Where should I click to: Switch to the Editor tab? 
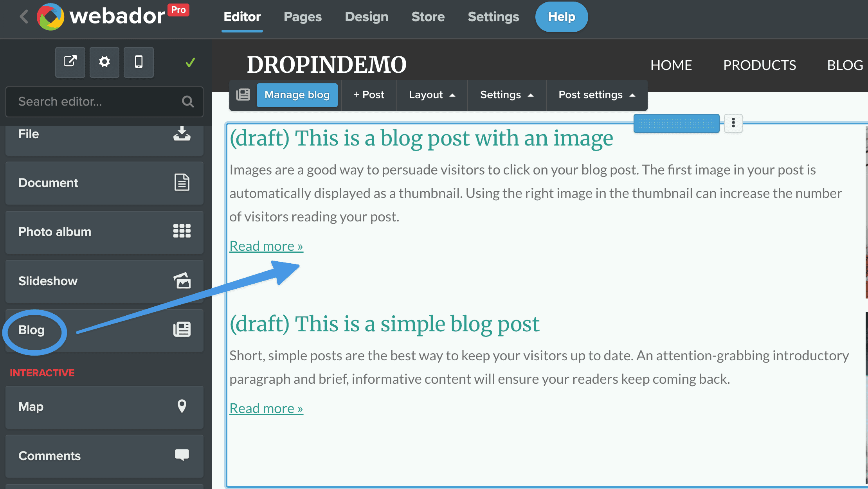tap(242, 17)
